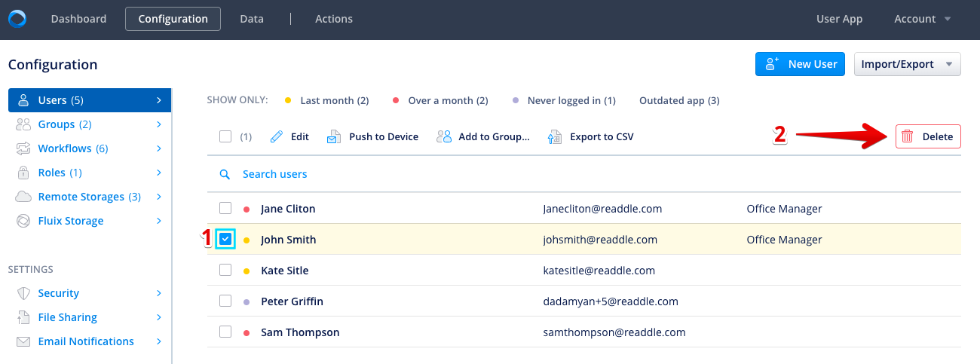Screen dimensions: 980x364
Task: Toggle the select-all users checkbox
Action: (x=225, y=136)
